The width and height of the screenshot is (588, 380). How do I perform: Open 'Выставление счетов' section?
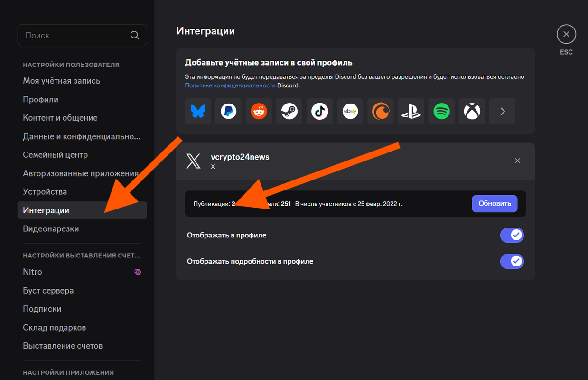point(82,346)
